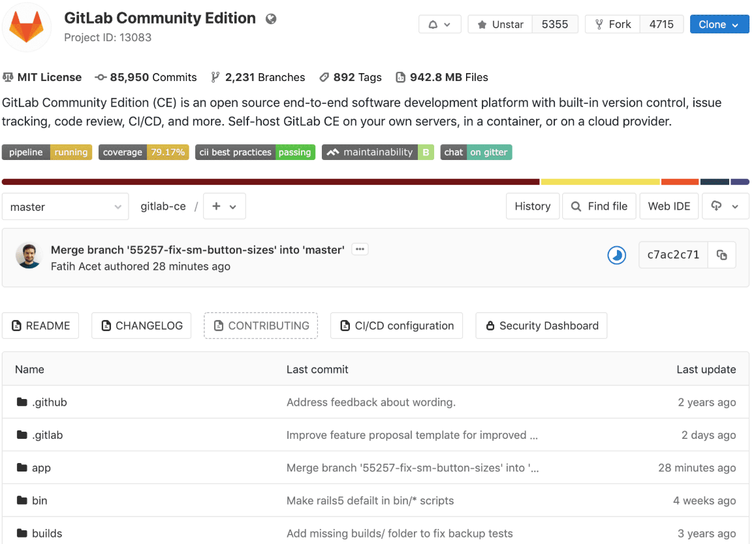
Task: Click the '4 weeks ago' update time
Action: [704, 501]
